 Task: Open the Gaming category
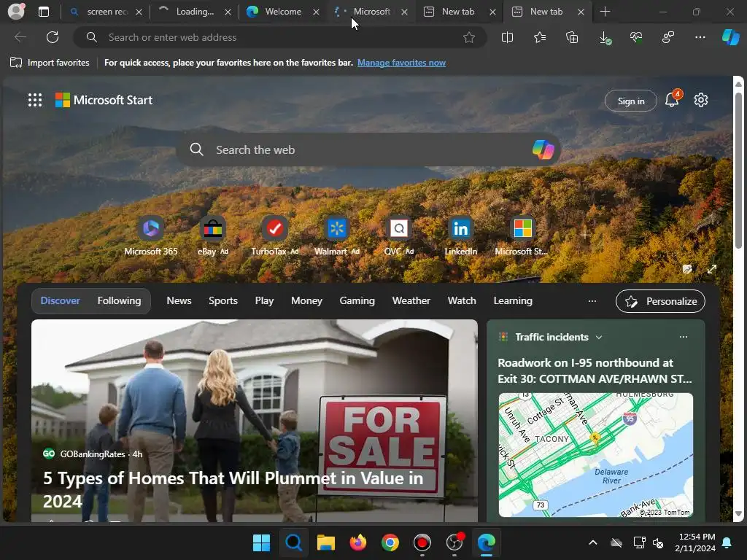pos(357,300)
